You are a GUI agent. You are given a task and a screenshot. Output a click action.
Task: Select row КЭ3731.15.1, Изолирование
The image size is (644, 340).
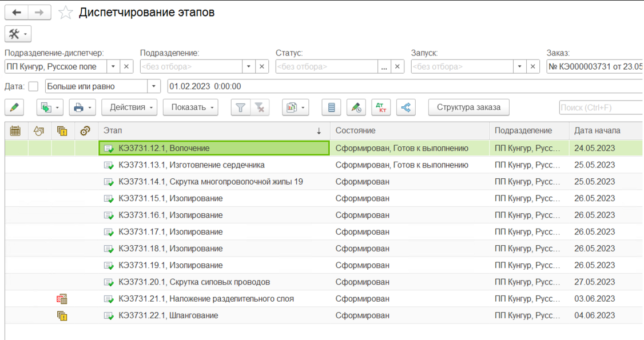coord(324,198)
